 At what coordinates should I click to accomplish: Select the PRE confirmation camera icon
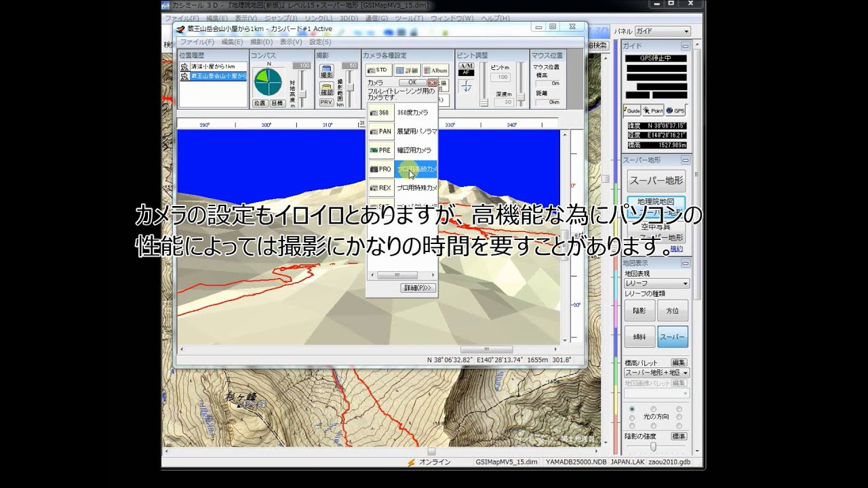tap(380, 150)
